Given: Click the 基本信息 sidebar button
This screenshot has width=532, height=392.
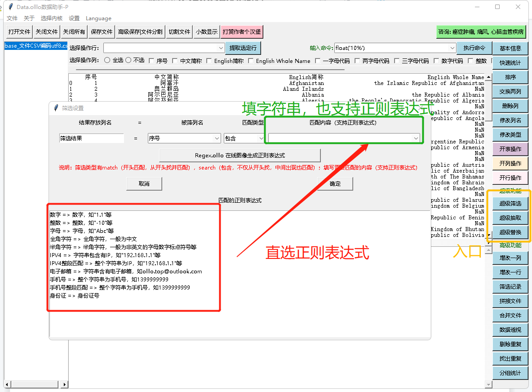Looking at the screenshot, I should [x=510, y=49].
